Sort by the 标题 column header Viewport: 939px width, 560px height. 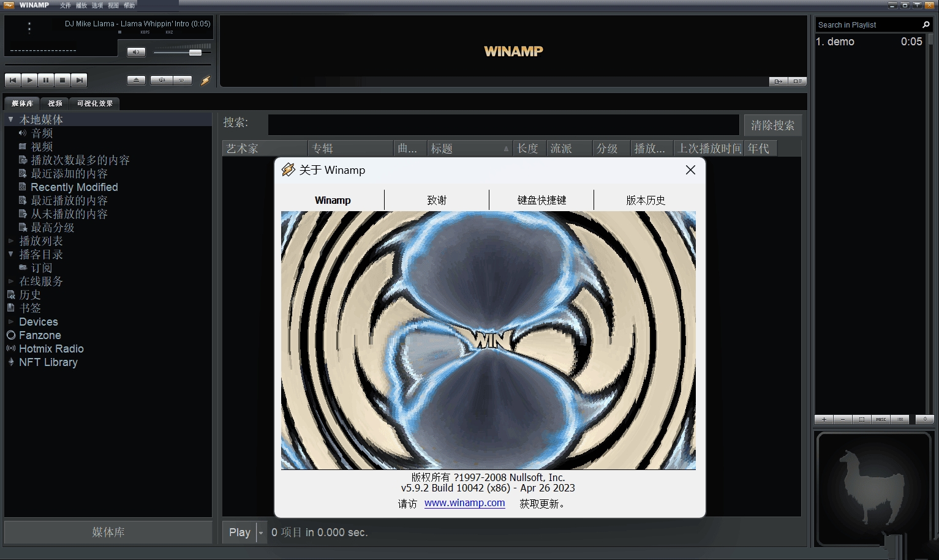click(469, 148)
